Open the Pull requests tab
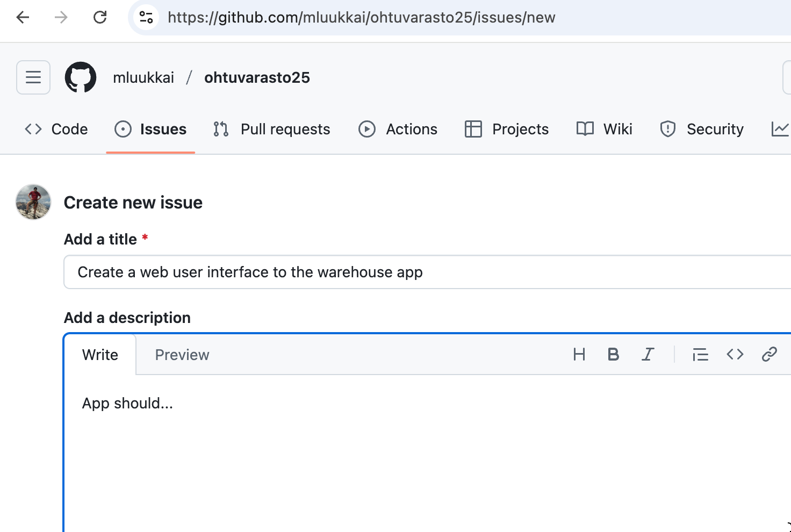 tap(271, 130)
